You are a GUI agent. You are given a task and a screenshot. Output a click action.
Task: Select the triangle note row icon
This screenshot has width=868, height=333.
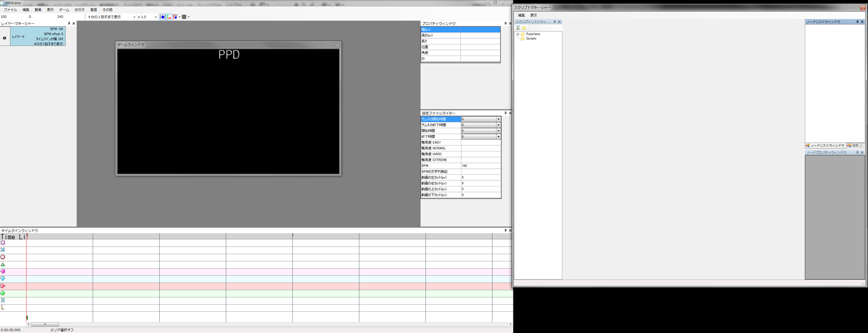(3, 264)
